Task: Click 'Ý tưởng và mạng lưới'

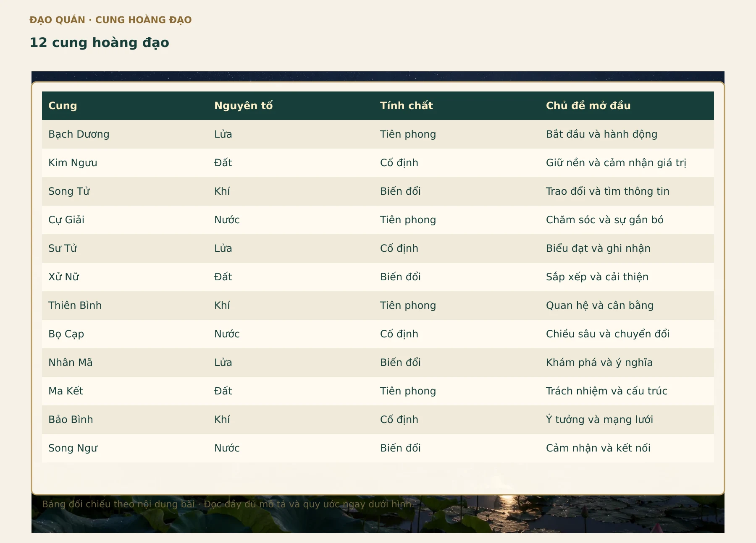Action: coord(599,420)
